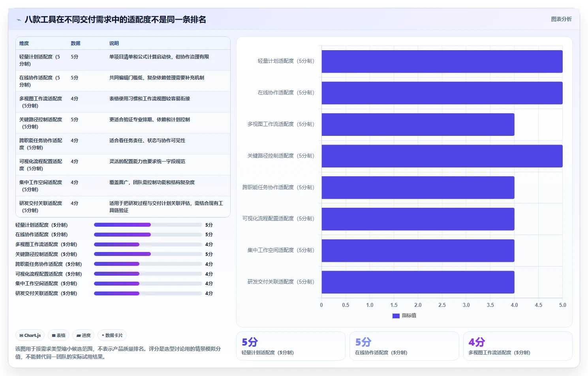Click the 可视化流程配置适配度 chart bar
Viewport: 588px width, 376px height.
click(418, 219)
